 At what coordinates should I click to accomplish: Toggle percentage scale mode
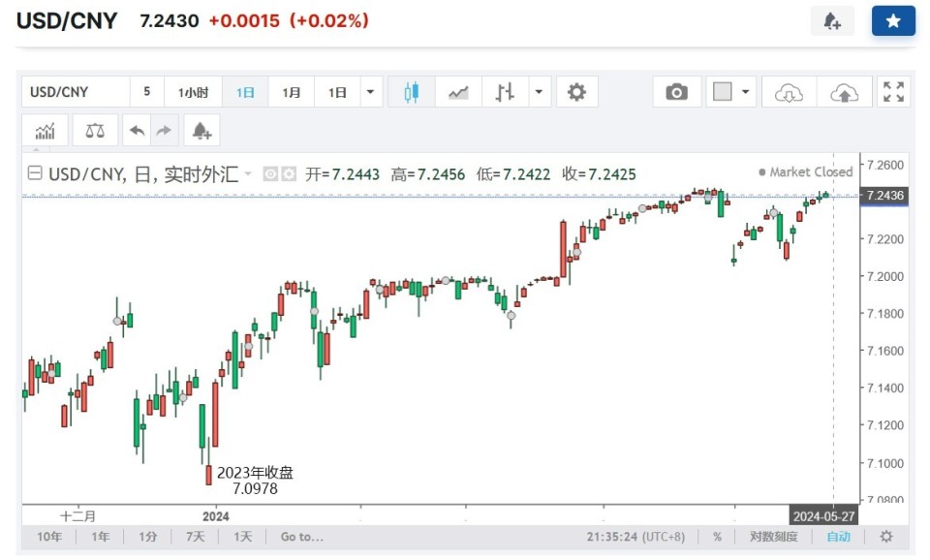(717, 537)
